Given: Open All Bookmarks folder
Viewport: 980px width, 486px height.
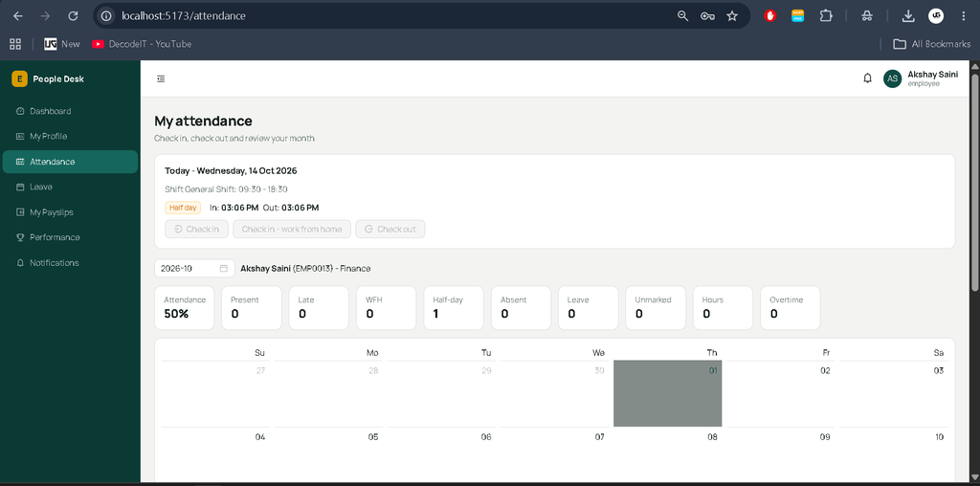Looking at the screenshot, I should pos(932,44).
